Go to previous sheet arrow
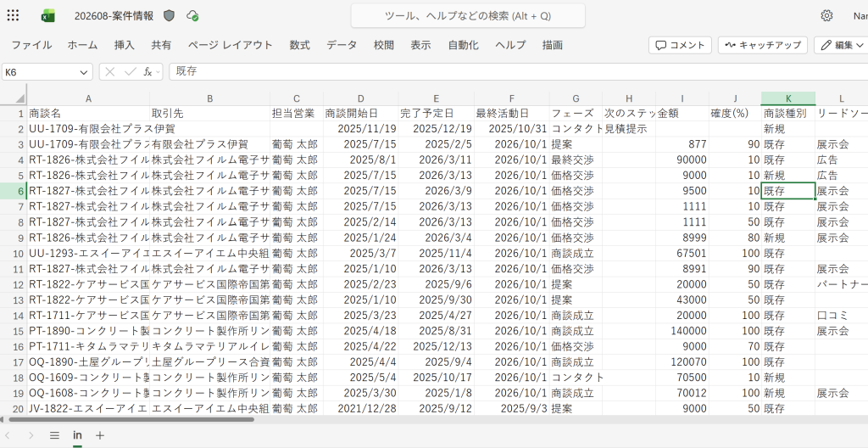This screenshot has height=448, width=868. tap(8, 435)
